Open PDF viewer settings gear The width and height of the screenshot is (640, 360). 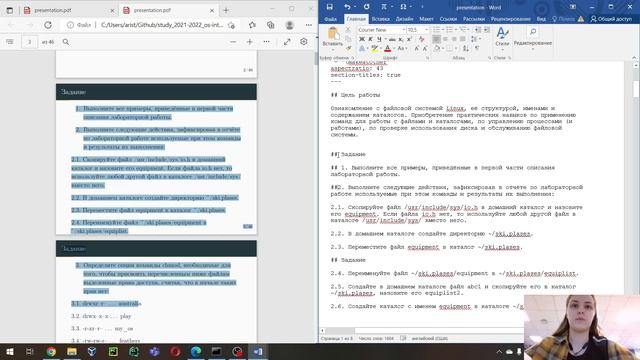click(304, 42)
